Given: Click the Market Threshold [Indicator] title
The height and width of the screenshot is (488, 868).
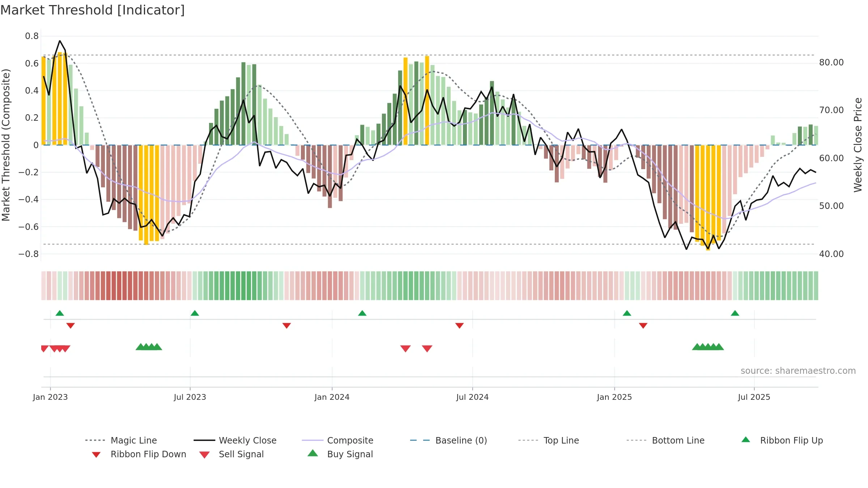Looking at the screenshot, I should (x=93, y=10).
